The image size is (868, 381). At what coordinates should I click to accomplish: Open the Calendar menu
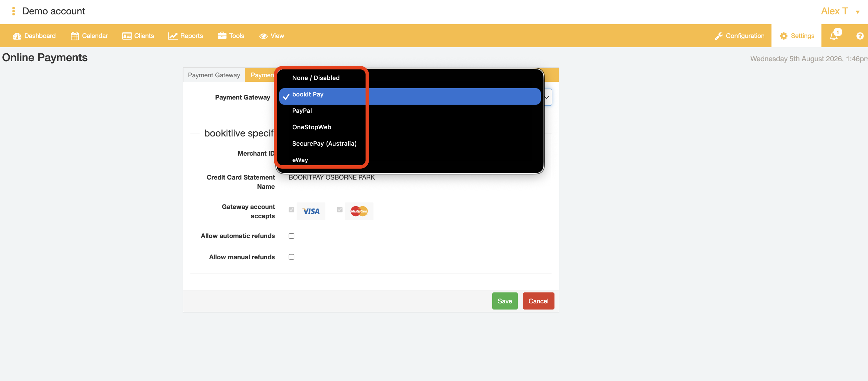tap(89, 36)
